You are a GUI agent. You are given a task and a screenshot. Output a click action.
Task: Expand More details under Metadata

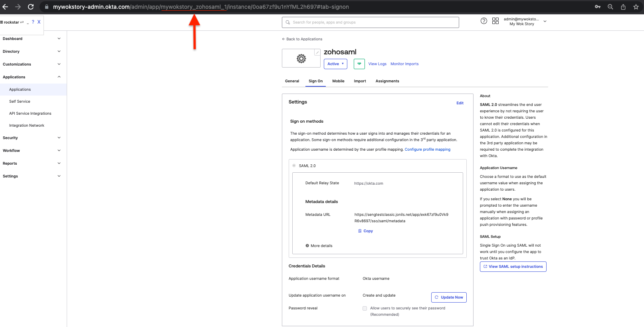tap(319, 246)
